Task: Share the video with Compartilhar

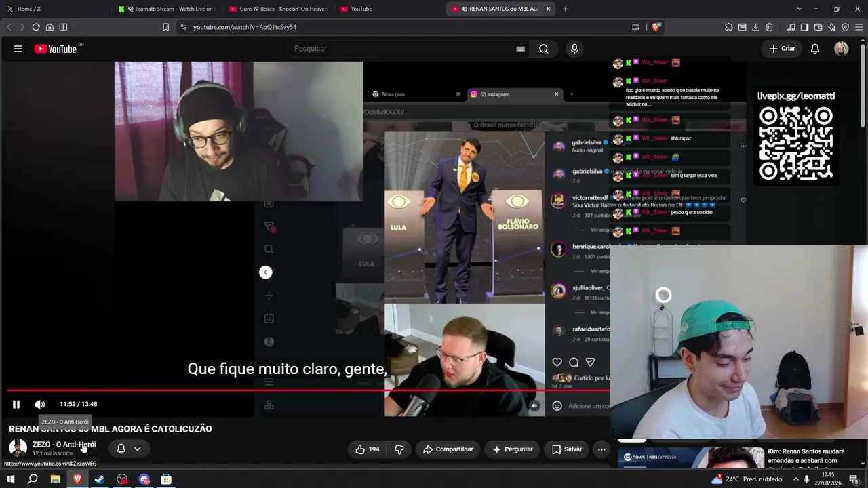Action: tap(448, 449)
